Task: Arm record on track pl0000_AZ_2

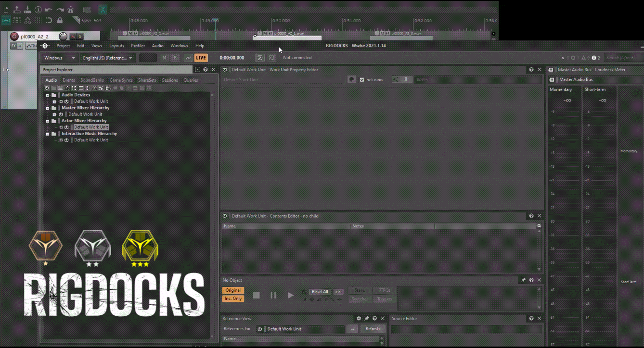Action: pos(14,37)
